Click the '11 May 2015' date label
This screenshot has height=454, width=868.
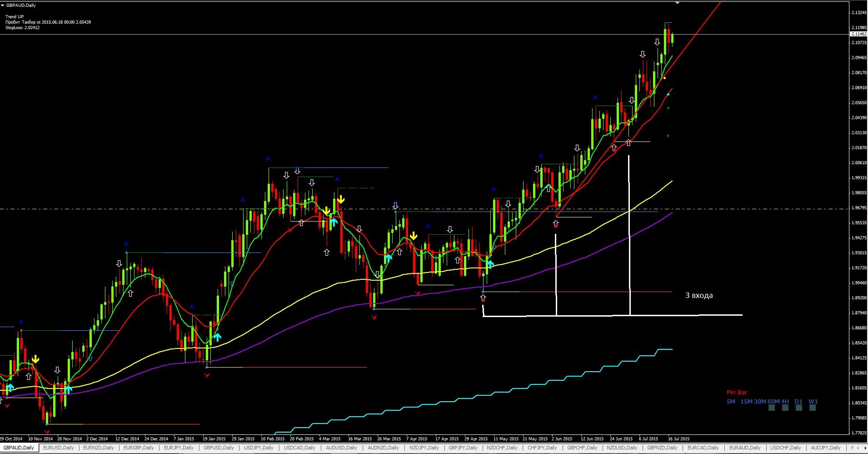pos(506,439)
